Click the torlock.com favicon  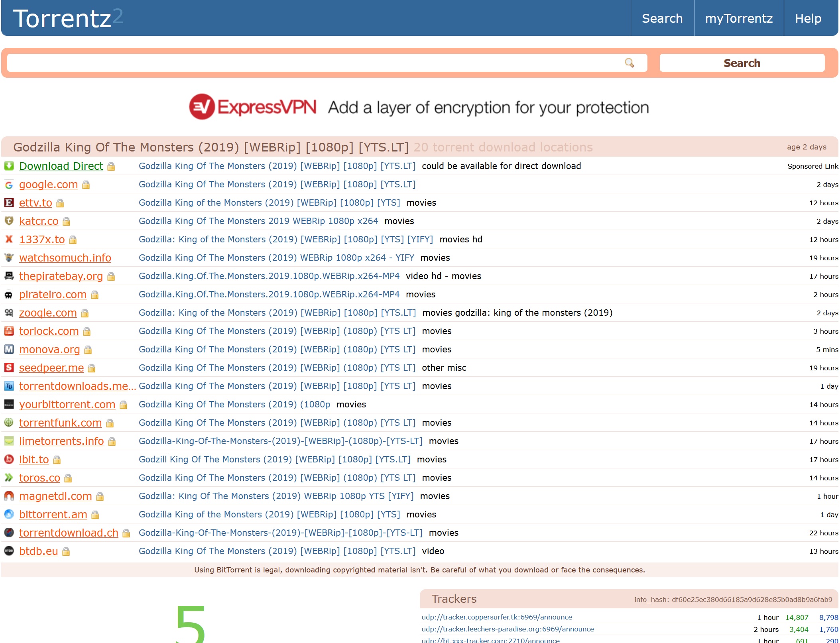[9, 331]
